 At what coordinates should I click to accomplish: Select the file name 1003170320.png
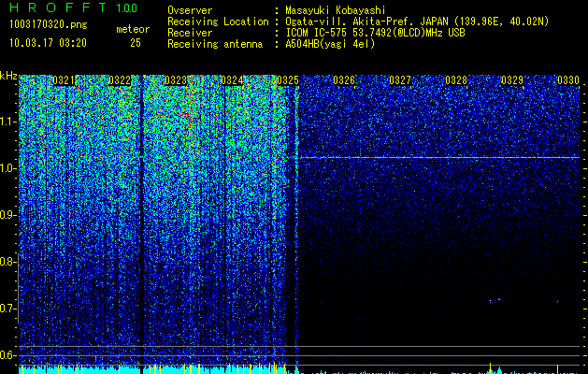pos(49,25)
